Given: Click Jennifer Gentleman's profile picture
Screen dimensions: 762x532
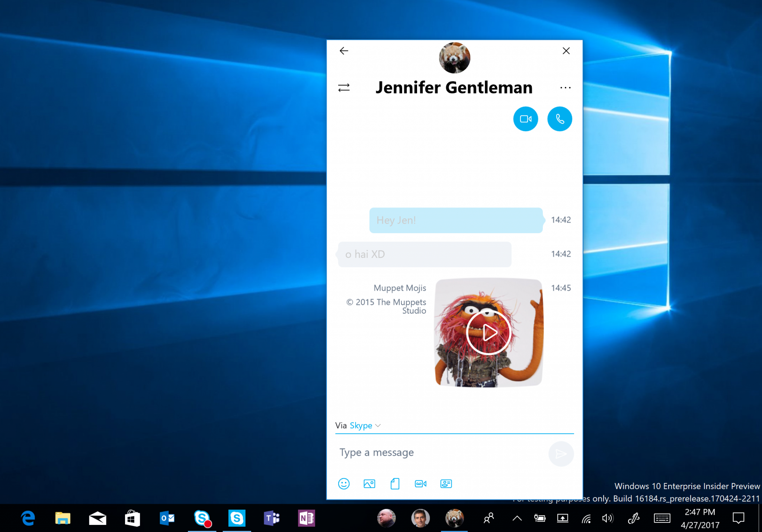Looking at the screenshot, I should pyautogui.click(x=454, y=58).
